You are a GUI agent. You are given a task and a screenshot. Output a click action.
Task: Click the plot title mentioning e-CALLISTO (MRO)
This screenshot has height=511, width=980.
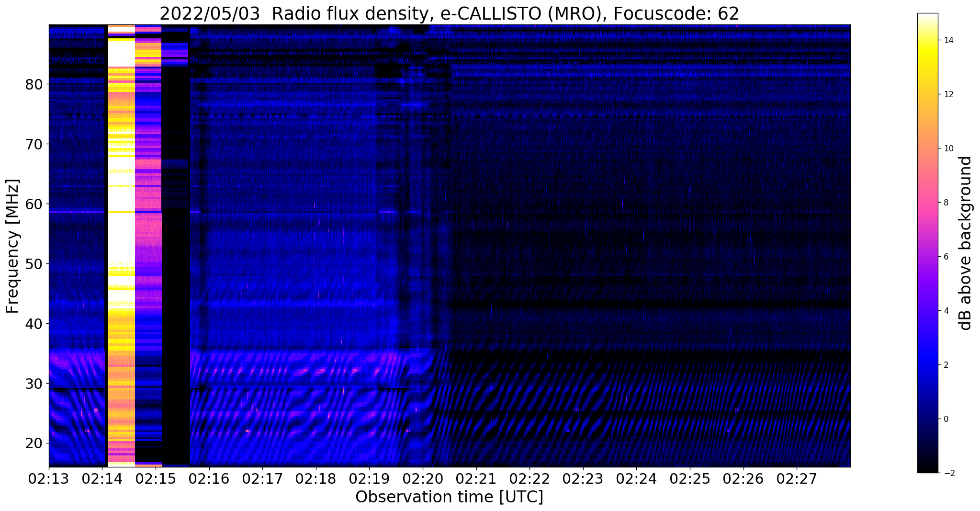pyautogui.click(x=449, y=13)
